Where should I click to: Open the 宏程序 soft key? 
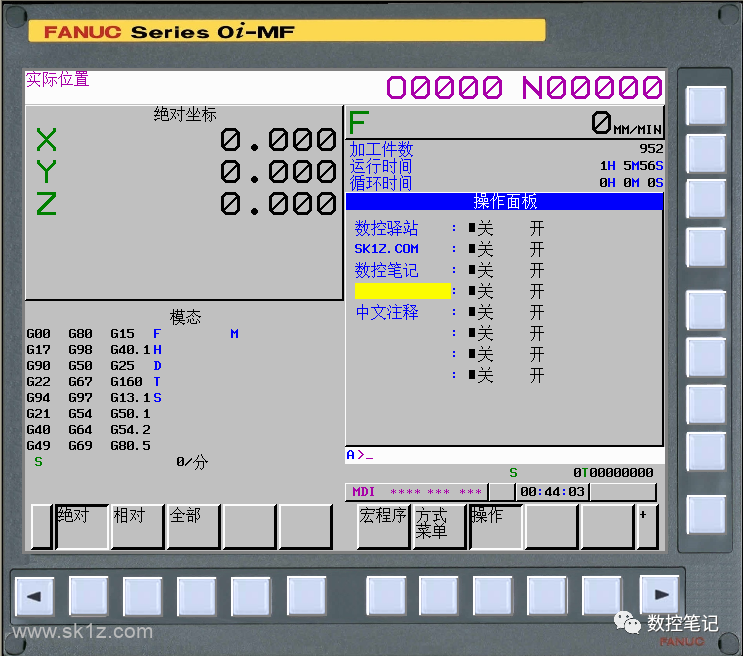tap(383, 527)
